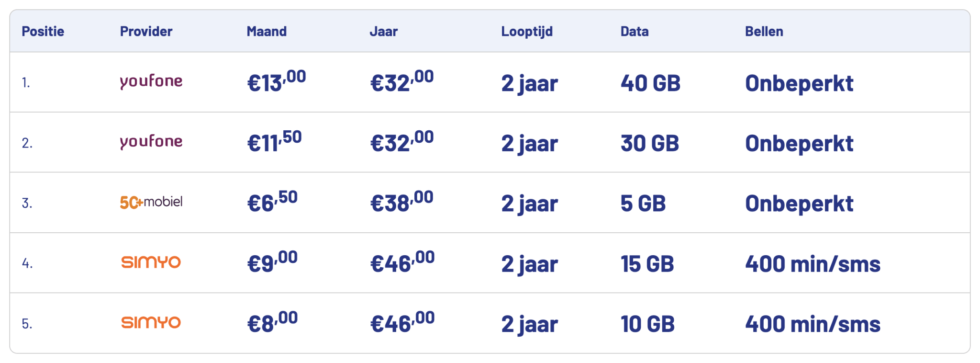Click the Data column header
Screen dimensions: 980x363
tap(635, 32)
